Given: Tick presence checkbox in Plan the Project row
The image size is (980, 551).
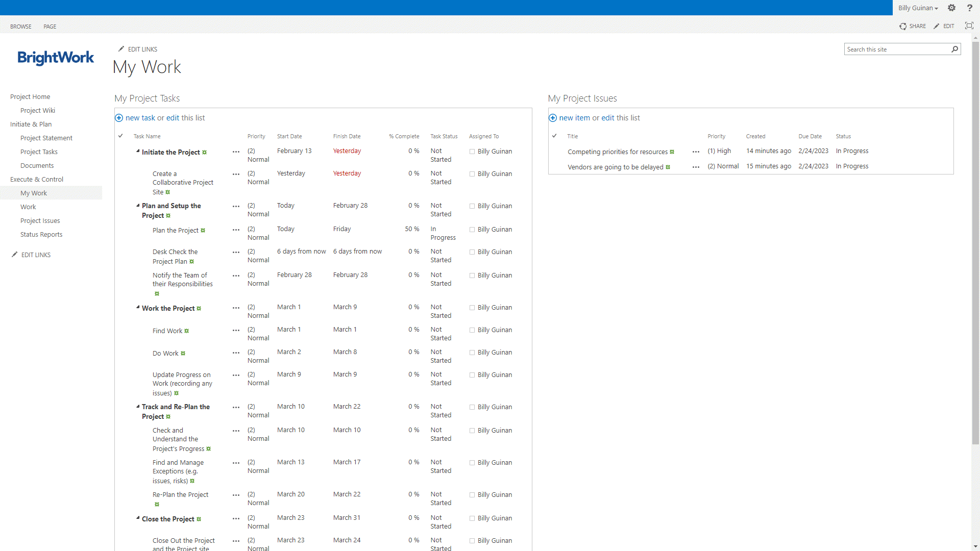Looking at the screenshot, I should 472,230.
